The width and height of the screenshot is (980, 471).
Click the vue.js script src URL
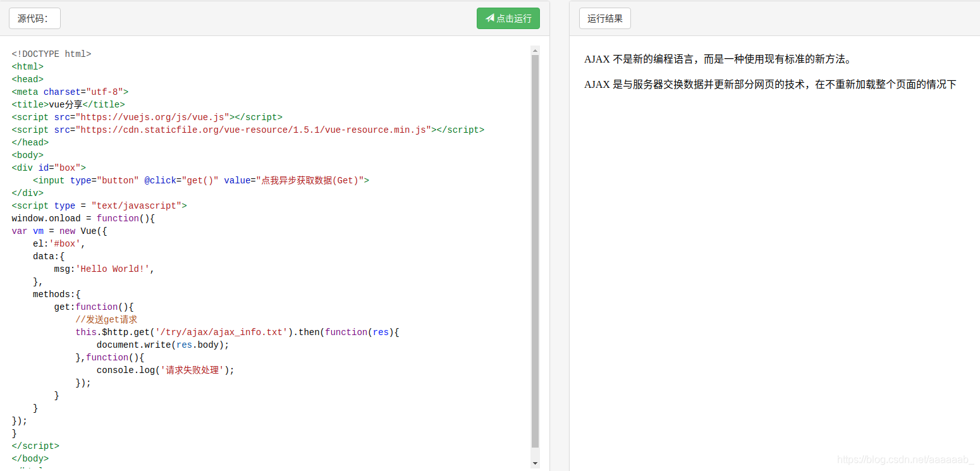[152, 117]
